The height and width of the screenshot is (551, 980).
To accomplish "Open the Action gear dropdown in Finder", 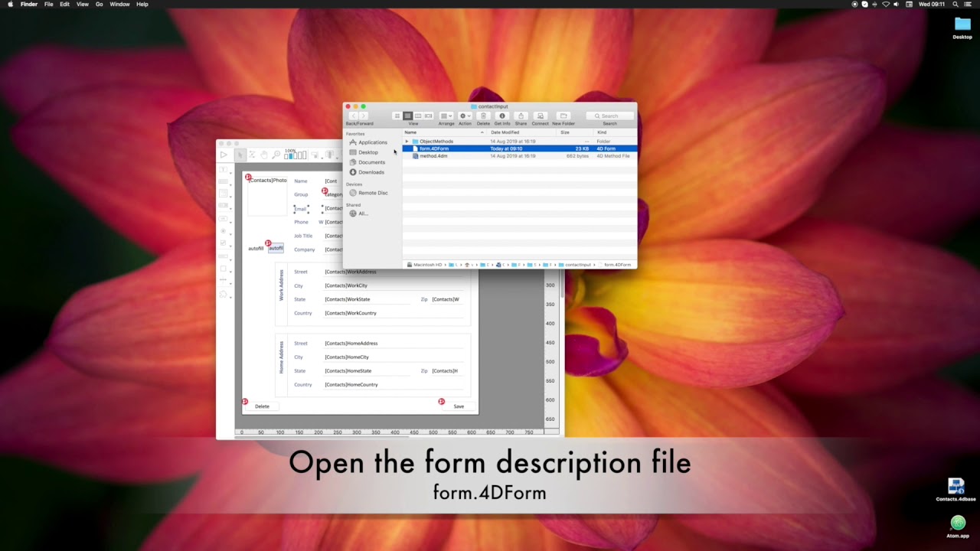I will coord(465,116).
